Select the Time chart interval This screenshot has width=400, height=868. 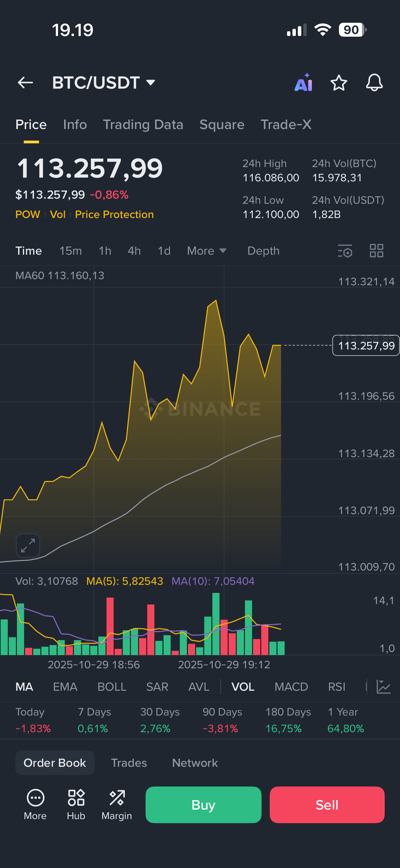point(28,251)
